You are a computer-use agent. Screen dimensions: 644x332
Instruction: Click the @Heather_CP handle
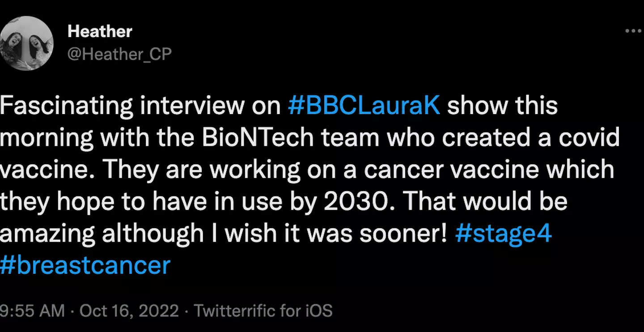119,54
